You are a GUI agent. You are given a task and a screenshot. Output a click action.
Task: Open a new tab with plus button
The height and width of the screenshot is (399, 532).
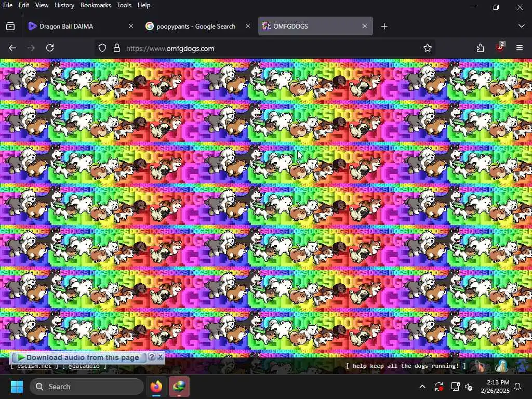tap(384, 26)
